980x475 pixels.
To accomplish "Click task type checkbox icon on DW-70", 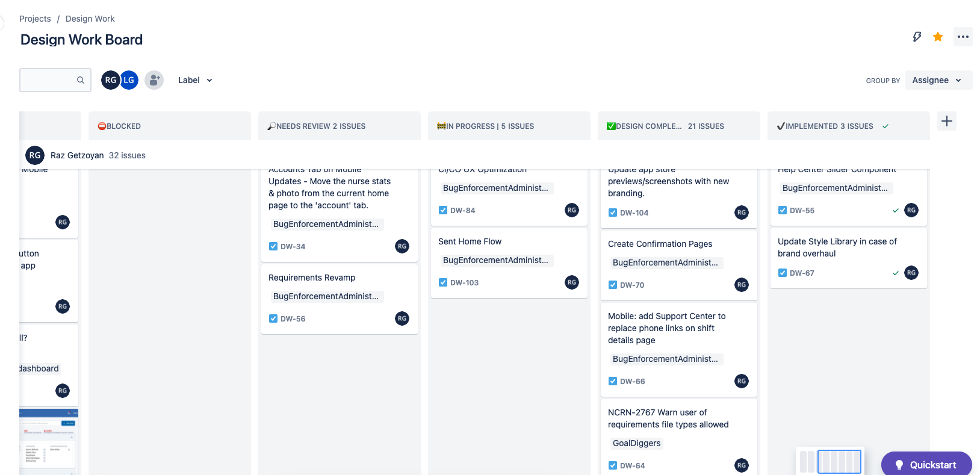I will 613,285.
